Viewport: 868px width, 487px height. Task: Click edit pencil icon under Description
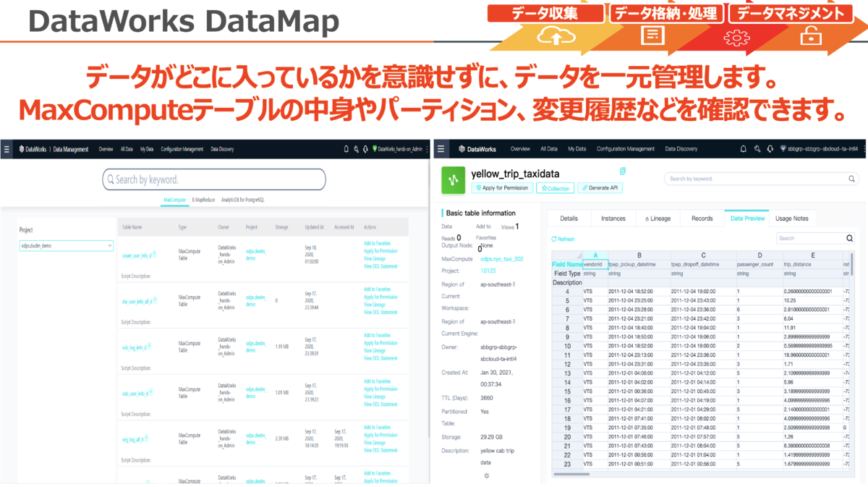coord(487,475)
